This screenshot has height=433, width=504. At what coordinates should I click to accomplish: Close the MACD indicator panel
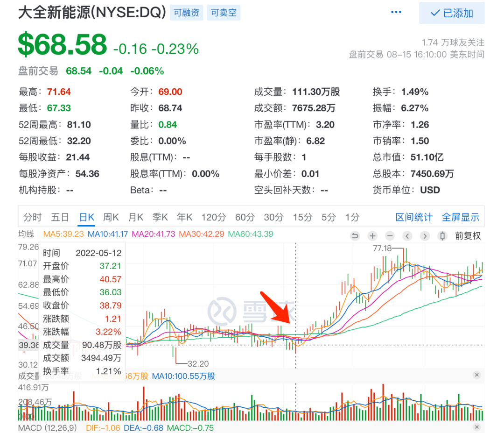point(476,427)
